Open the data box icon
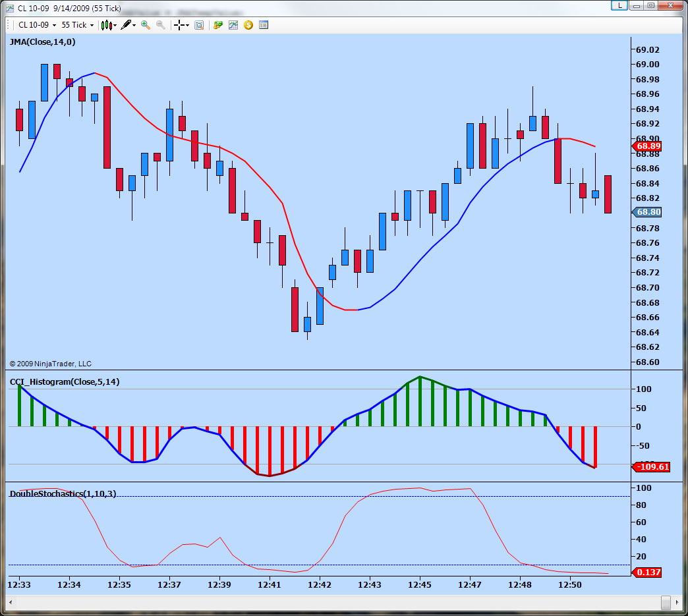 pos(199,25)
